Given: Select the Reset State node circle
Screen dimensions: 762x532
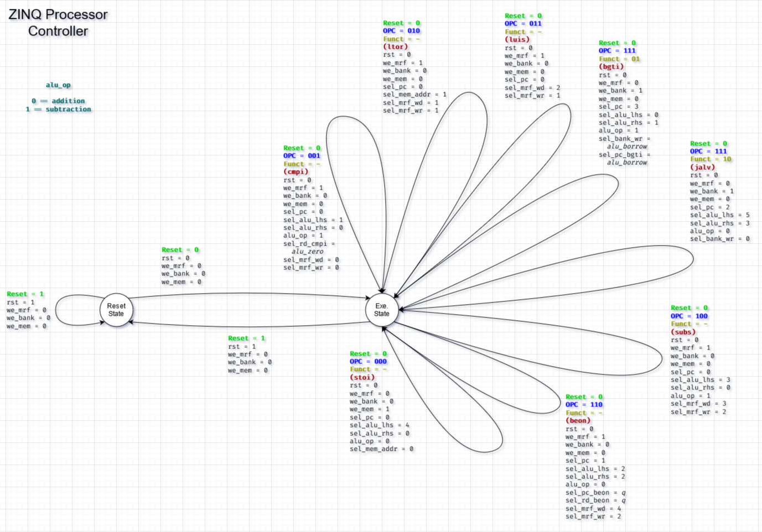Looking at the screenshot, I should point(116,310).
